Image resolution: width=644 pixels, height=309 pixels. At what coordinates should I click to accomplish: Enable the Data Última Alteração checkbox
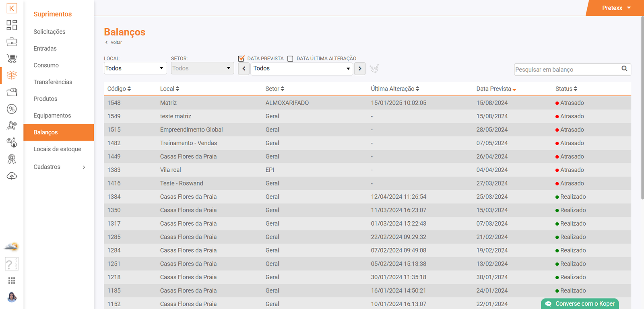tap(290, 59)
